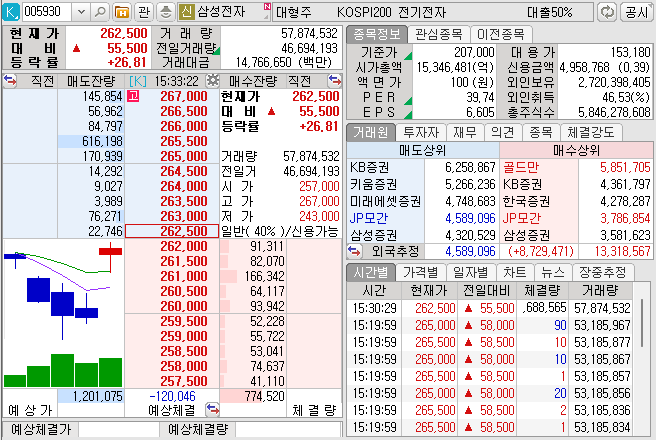This screenshot has width=656, height=440.
Task: Open the stock code dropdown arrow
Action: 81,12
